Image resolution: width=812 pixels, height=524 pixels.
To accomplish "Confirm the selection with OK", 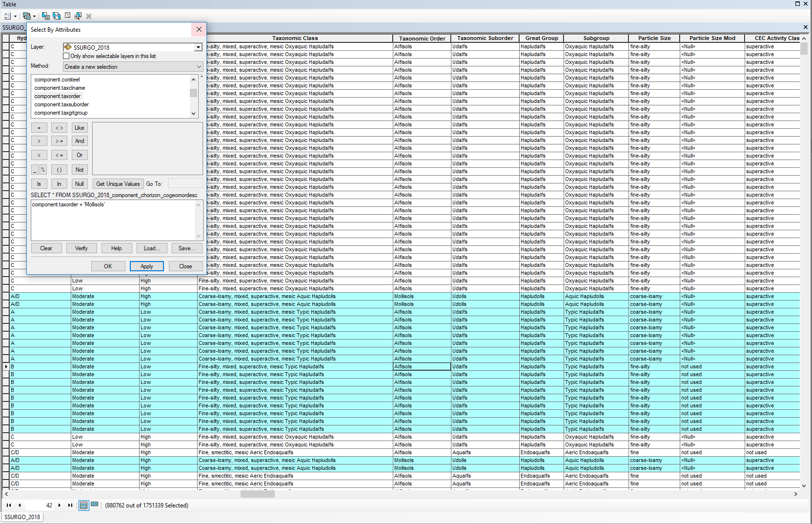I will coord(108,266).
